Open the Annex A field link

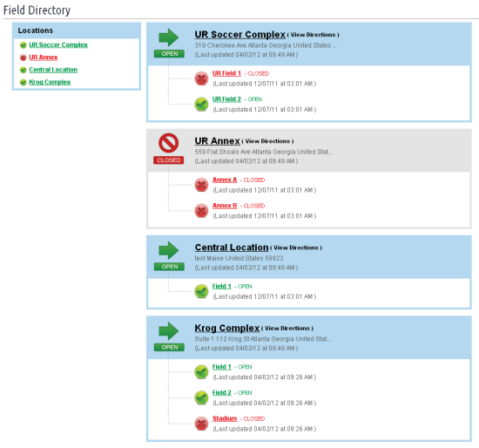(225, 180)
